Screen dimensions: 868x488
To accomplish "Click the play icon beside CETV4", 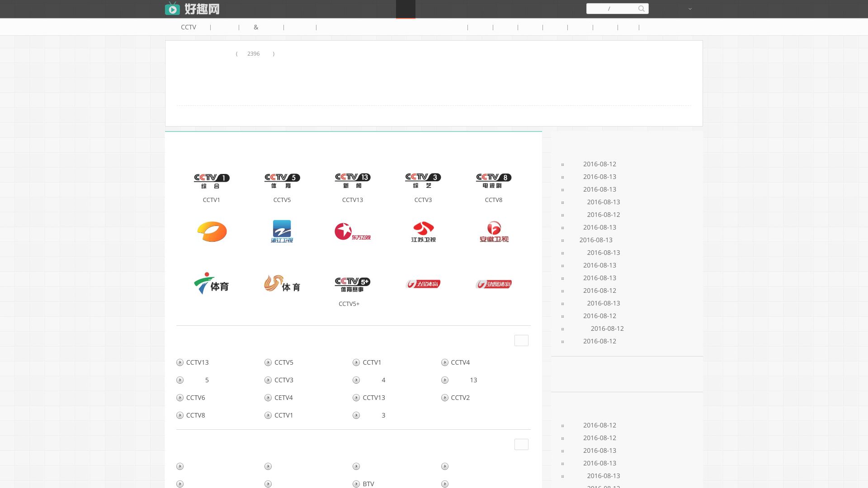I will click(x=268, y=398).
